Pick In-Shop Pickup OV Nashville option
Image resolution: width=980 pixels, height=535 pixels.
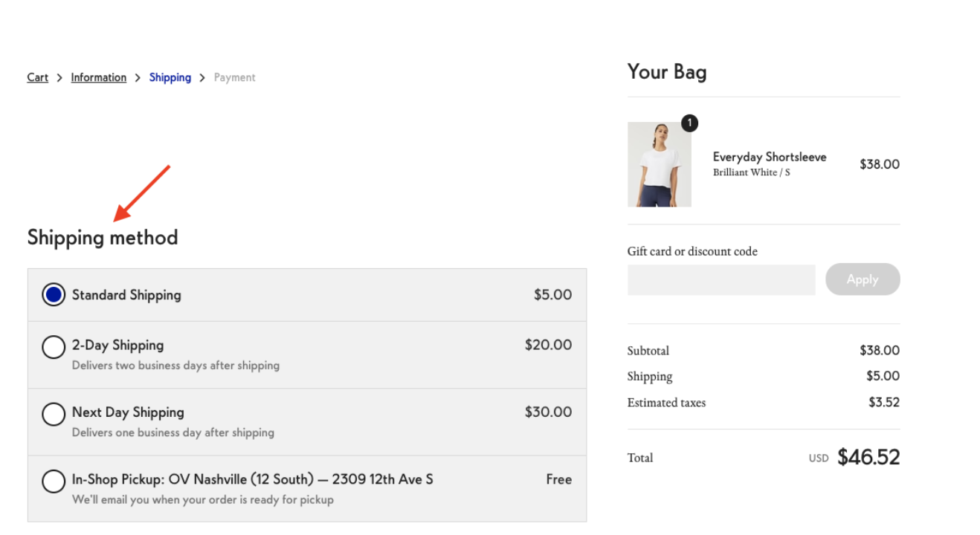click(54, 481)
